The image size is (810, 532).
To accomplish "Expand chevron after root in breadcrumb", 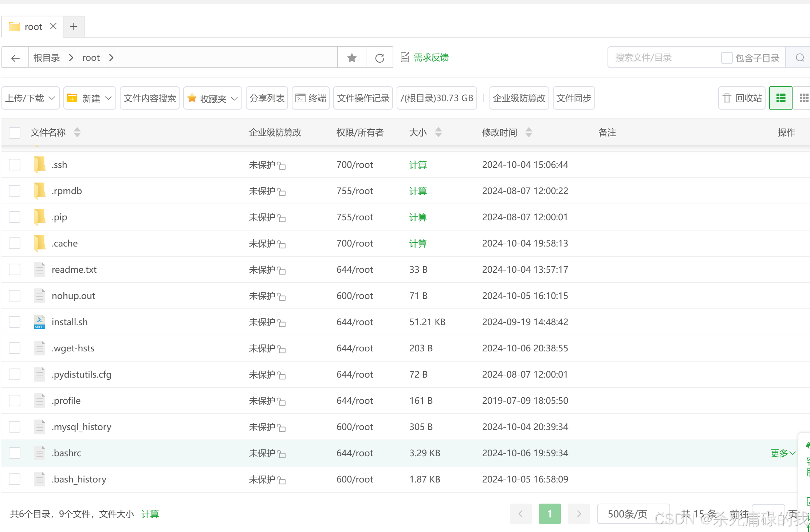I will pyautogui.click(x=111, y=58).
